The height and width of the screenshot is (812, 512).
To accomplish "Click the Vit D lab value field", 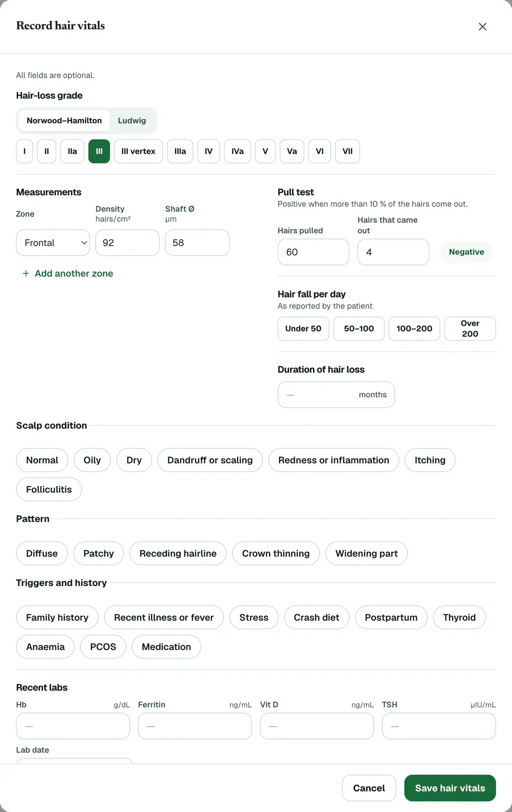I will pos(317,726).
